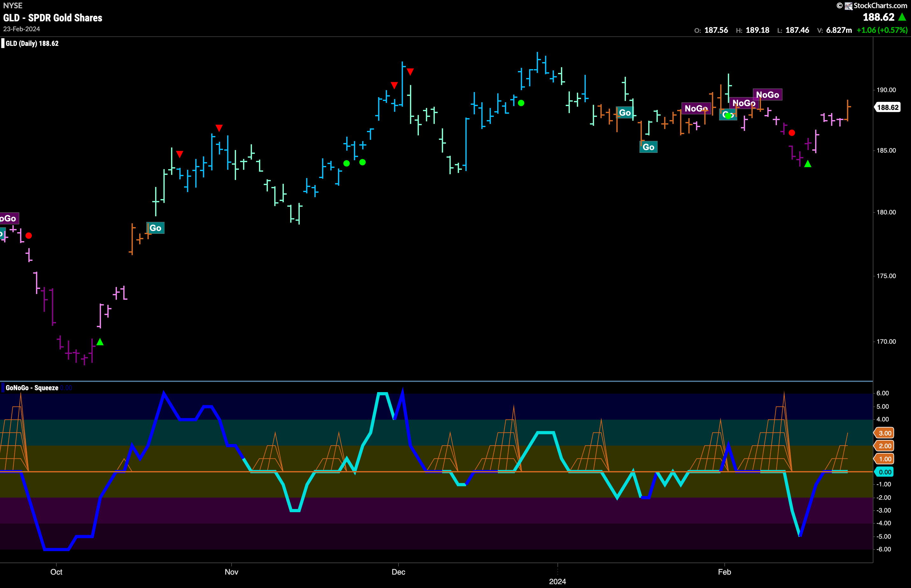Click the orange 1.00 squeeze value tag

[x=884, y=459]
